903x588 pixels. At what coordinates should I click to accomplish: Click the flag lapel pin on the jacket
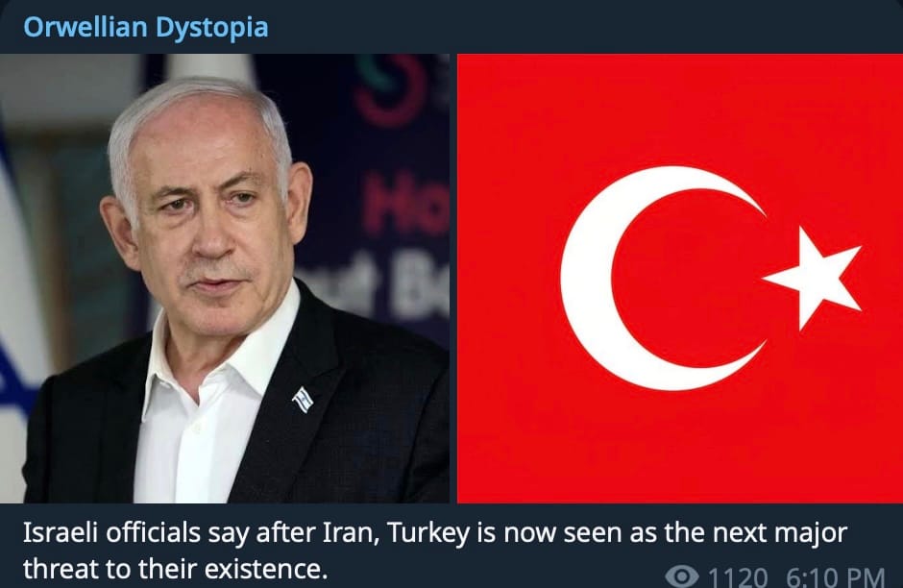303,399
